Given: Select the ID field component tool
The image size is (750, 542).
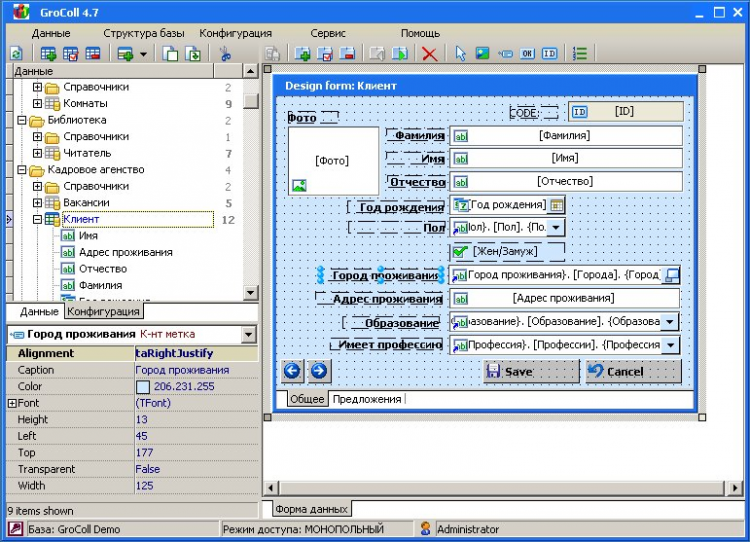Looking at the screenshot, I should click(x=550, y=54).
